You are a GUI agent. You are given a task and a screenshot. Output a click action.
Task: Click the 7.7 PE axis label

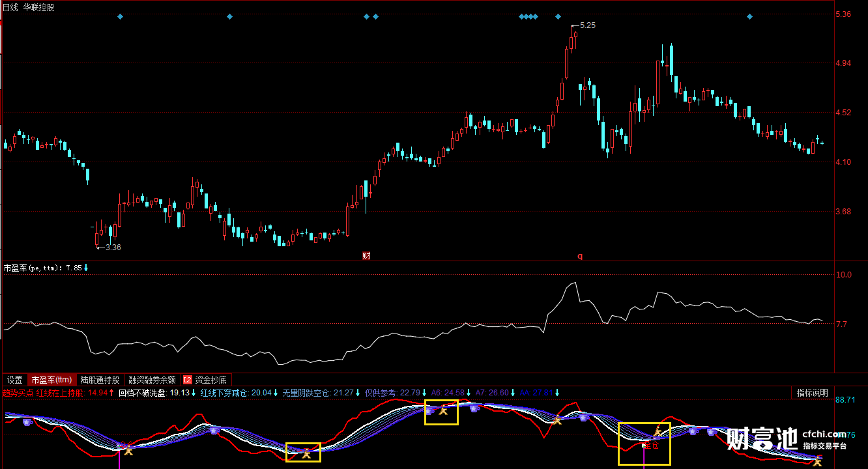click(841, 324)
